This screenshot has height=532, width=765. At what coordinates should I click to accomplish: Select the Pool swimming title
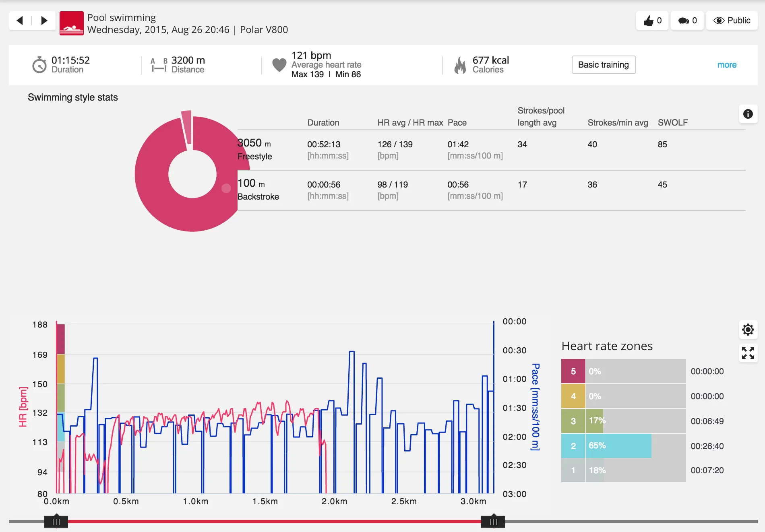(120, 17)
